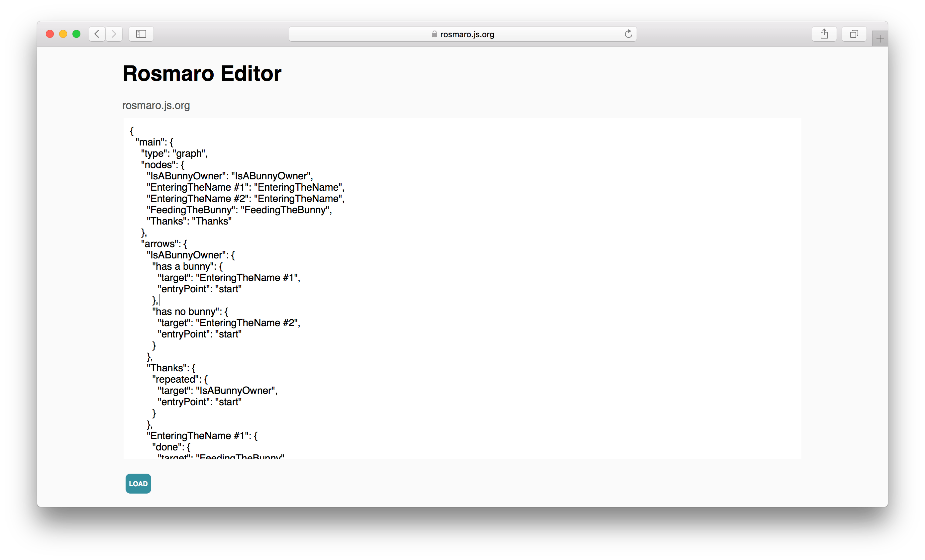925x560 pixels.
Task: Click the Rosmaro Editor heading
Action: (x=202, y=73)
